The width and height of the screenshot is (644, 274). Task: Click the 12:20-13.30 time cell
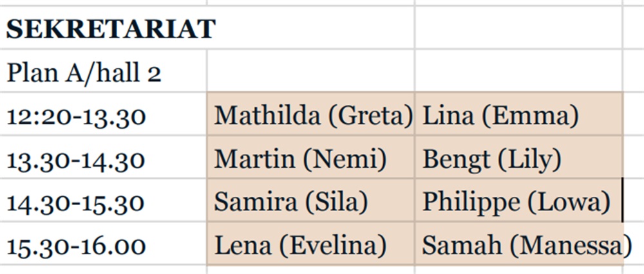pos(104,114)
